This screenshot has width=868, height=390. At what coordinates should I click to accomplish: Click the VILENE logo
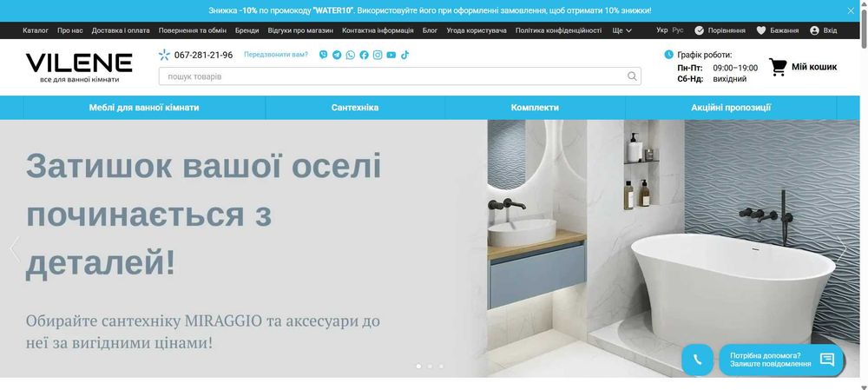click(79, 68)
